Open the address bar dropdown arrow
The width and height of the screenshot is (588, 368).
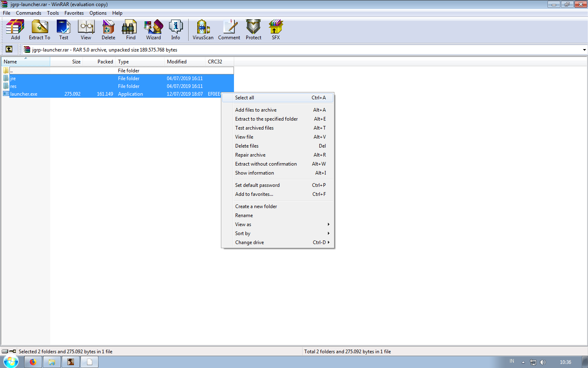[x=584, y=50]
